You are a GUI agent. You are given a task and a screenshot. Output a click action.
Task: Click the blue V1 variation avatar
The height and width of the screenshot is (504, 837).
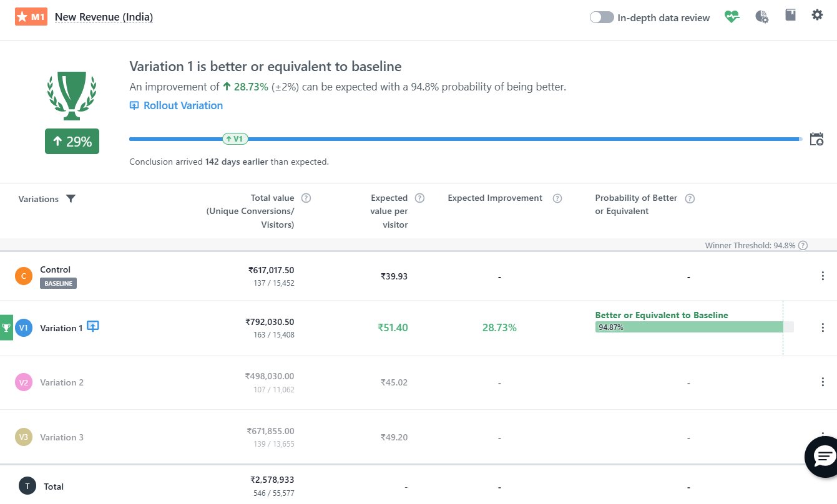point(24,328)
